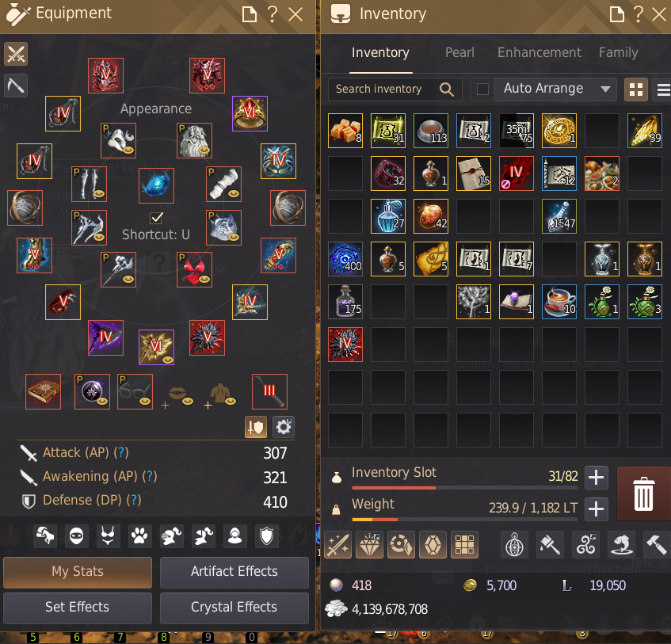Screen dimensions: 671x644
Task: Click the crossed swords icon in Equipment
Action: pyautogui.click(x=16, y=54)
